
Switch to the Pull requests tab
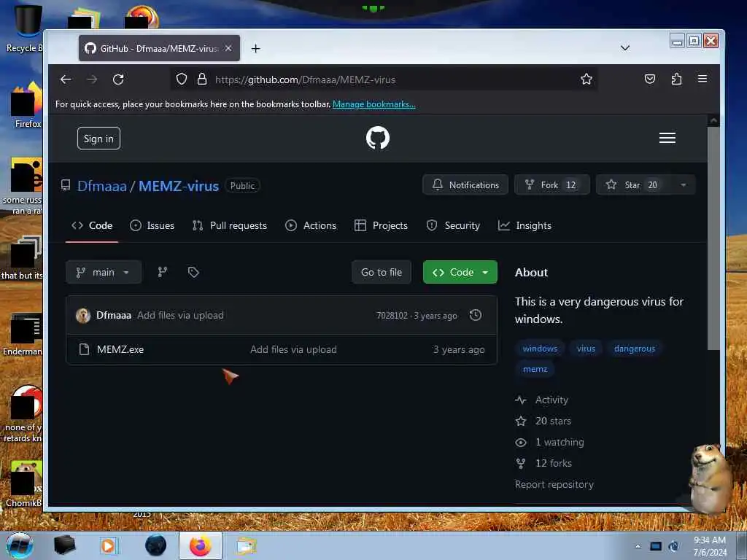(x=229, y=226)
